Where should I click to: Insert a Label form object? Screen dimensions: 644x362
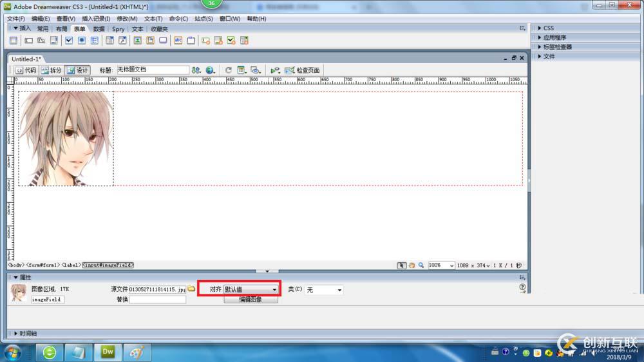click(178, 41)
